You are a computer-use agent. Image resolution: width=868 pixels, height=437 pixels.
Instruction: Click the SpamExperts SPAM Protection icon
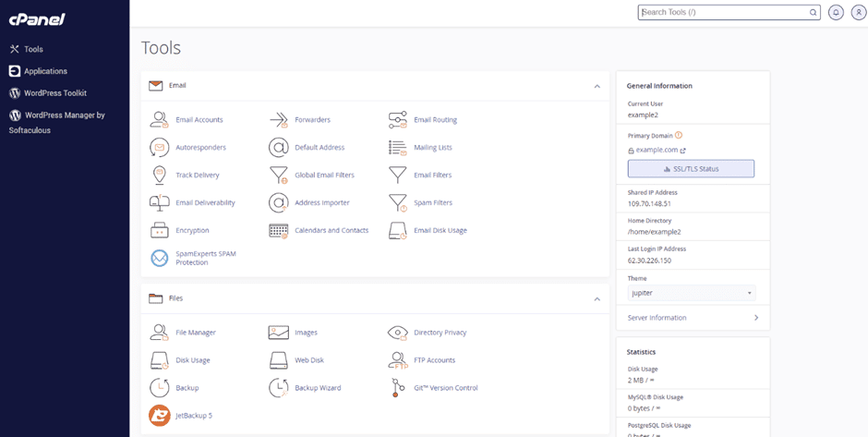click(159, 258)
